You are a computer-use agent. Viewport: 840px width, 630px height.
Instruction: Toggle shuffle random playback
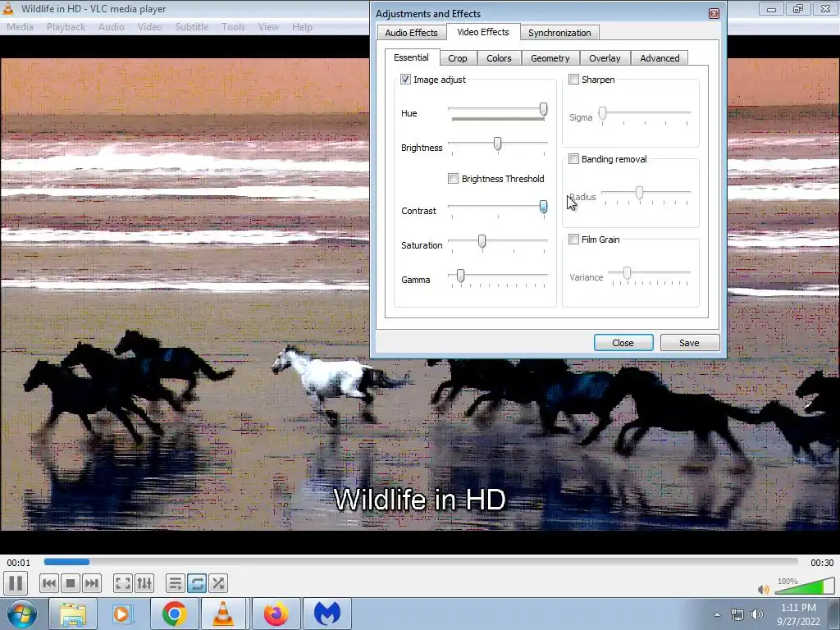(218, 583)
